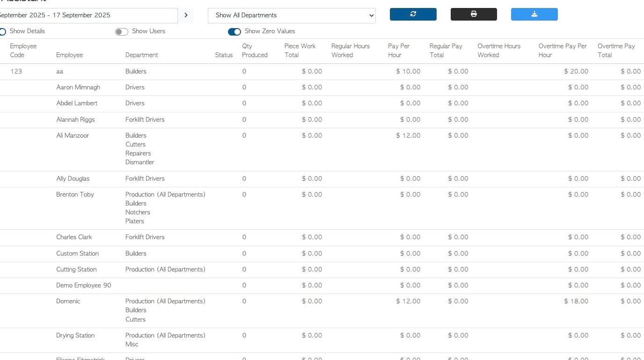
Task: Sort by Department column header
Action: click(141, 55)
